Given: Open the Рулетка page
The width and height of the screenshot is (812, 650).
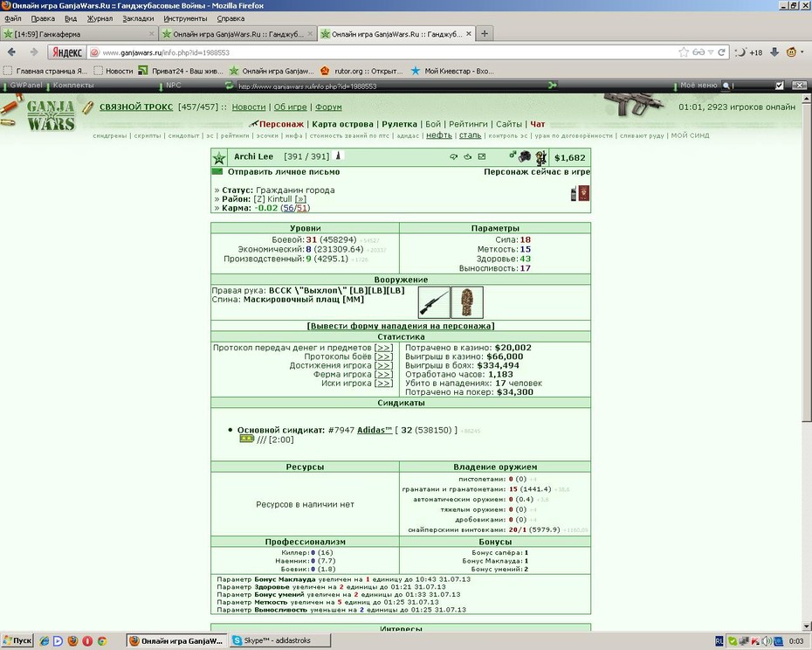Looking at the screenshot, I should click(399, 124).
